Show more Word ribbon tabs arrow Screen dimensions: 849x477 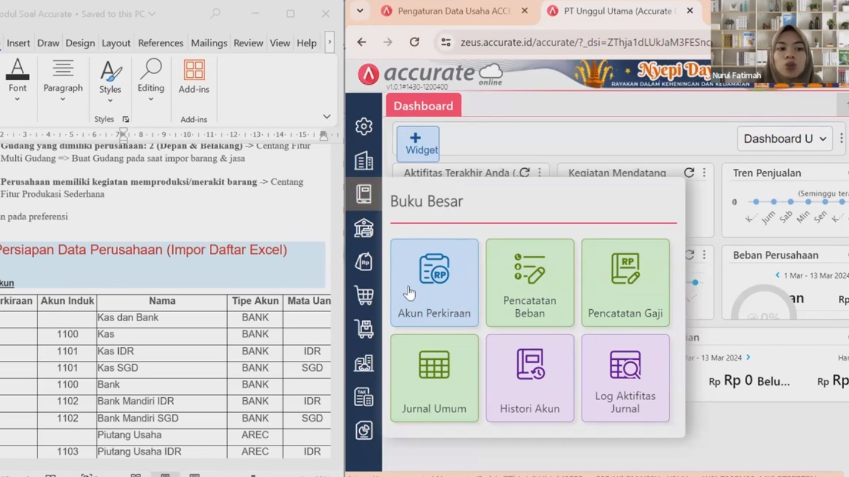click(x=329, y=43)
